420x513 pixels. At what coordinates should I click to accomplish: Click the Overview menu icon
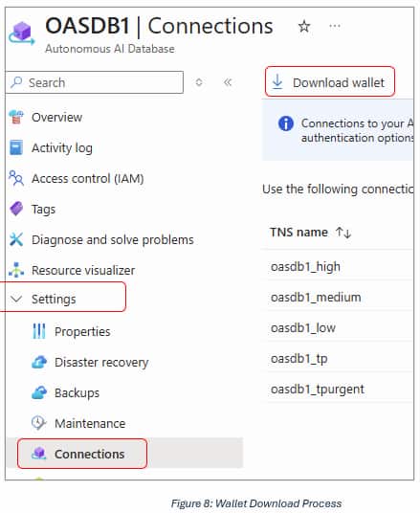pyautogui.click(x=16, y=117)
